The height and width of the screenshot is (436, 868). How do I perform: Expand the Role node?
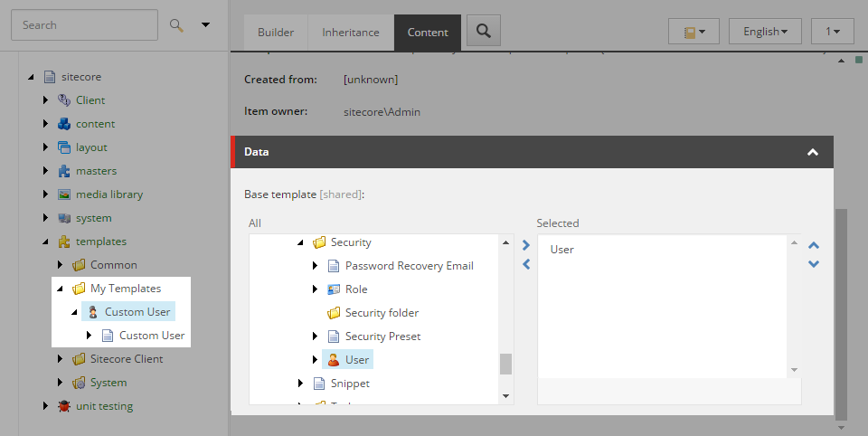[315, 289]
